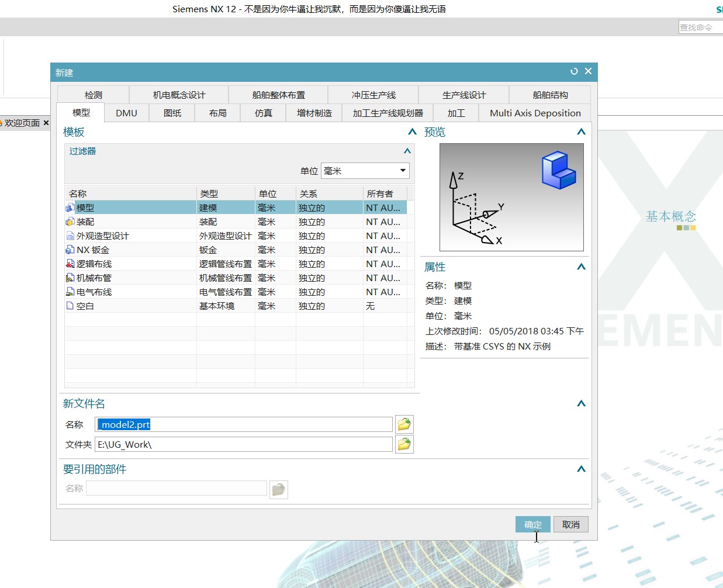
Task: Switch to the 生产线设计 tab
Action: click(464, 95)
